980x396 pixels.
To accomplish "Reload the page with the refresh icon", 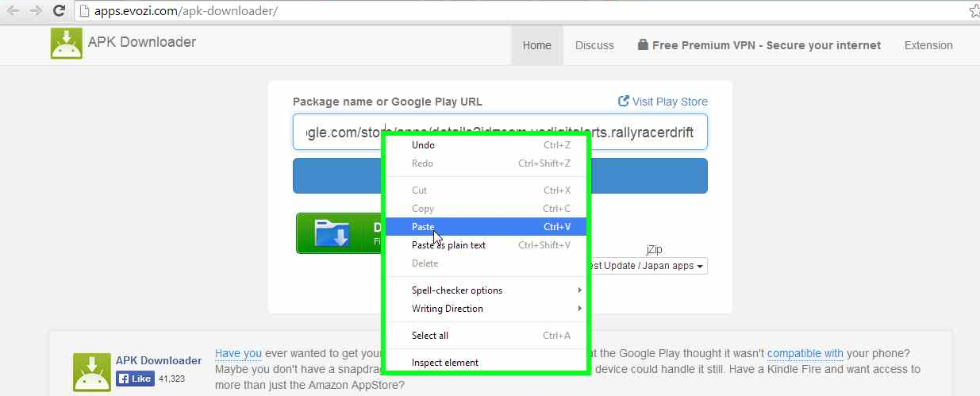I will 59,11.
